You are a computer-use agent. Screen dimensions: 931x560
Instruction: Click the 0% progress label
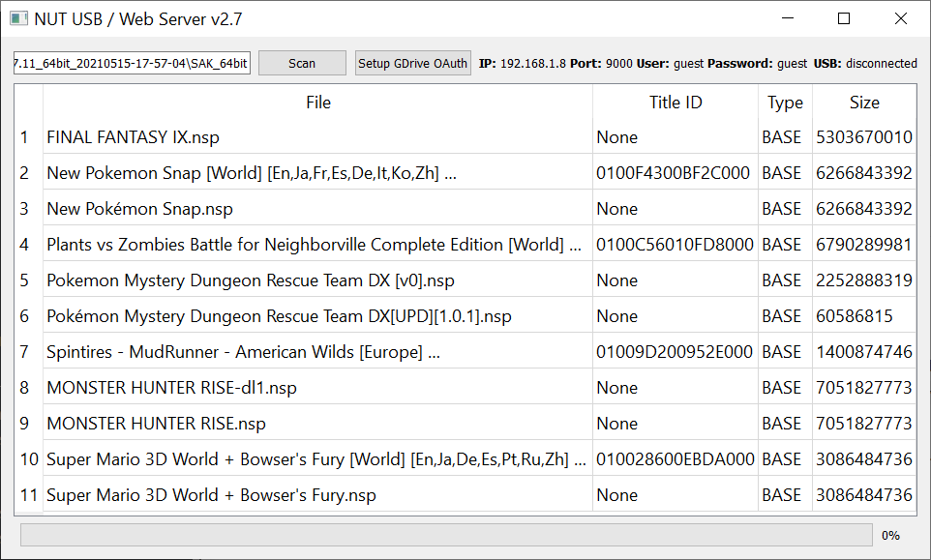[x=890, y=535]
